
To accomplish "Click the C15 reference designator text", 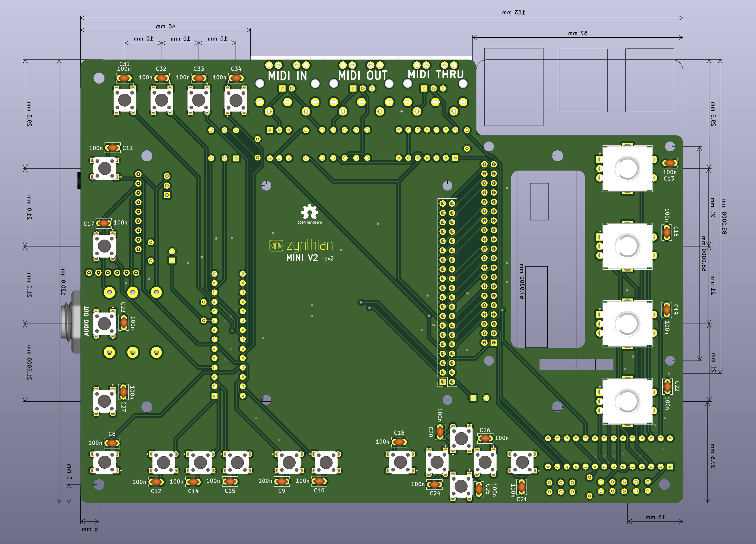I will (230, 491).
